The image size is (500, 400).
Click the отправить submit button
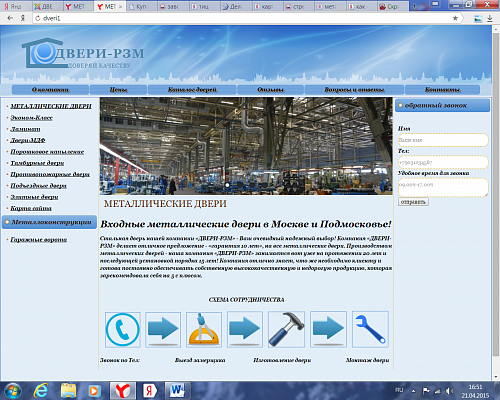pyautogui.click(x=413, y=202)
